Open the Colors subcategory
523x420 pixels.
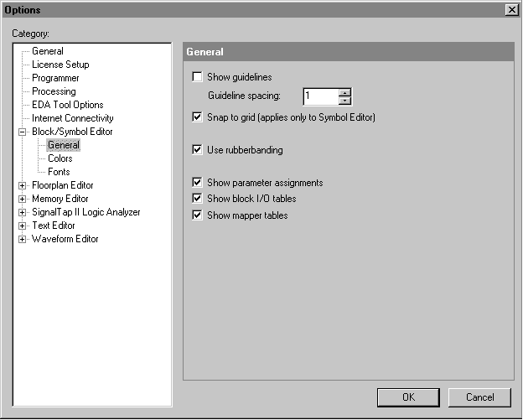(60, 158)
